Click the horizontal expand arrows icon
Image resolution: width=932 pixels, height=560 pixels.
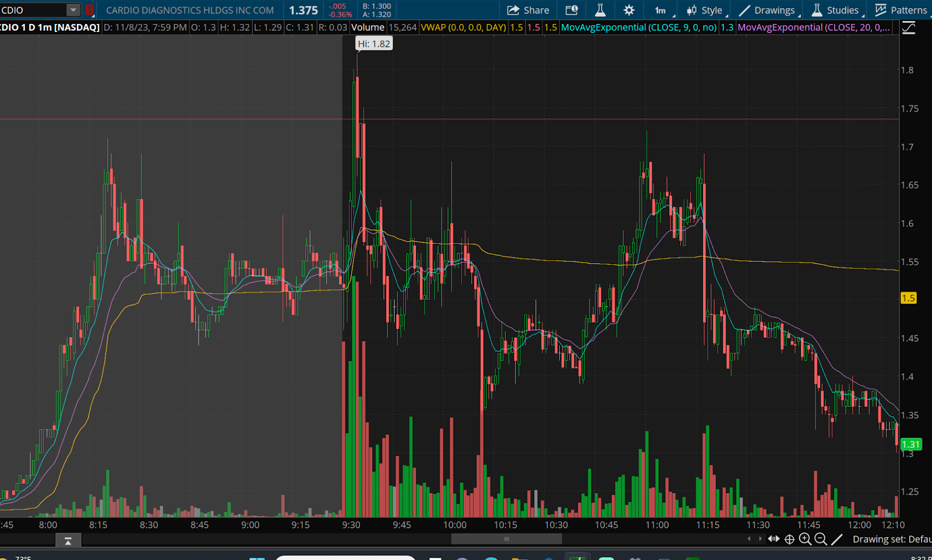[774, 539]
